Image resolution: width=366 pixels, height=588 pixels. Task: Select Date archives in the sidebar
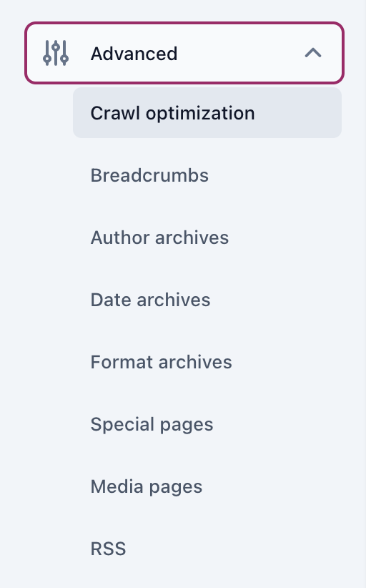[207, 300]
